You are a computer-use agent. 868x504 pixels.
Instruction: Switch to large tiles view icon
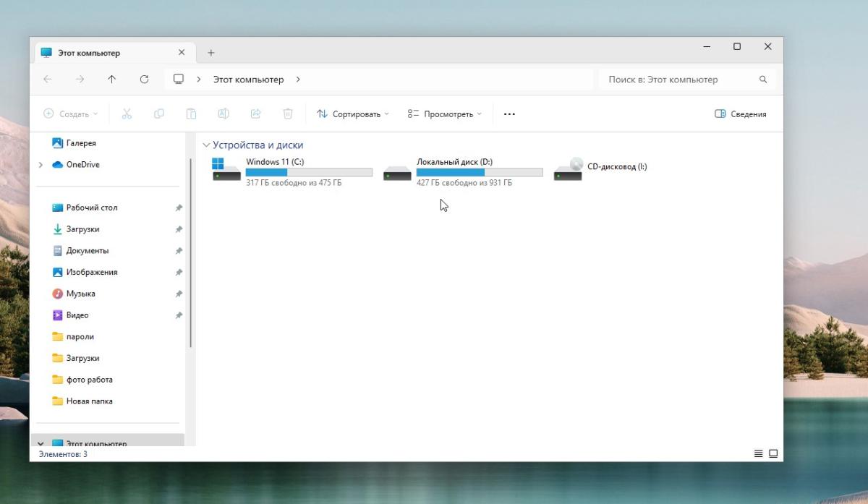pyautogui.click(x=773, y=453)
